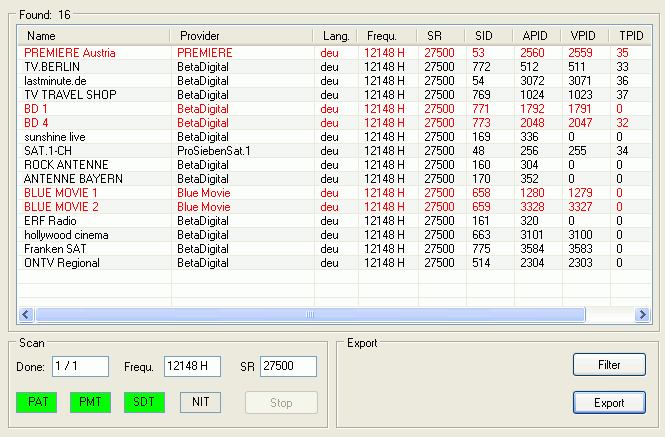Image resolution: width=665 pixels, height=437 pixels.
Task: Click APID value 3072
Action: pyautogui.click(x=532, y=81)
